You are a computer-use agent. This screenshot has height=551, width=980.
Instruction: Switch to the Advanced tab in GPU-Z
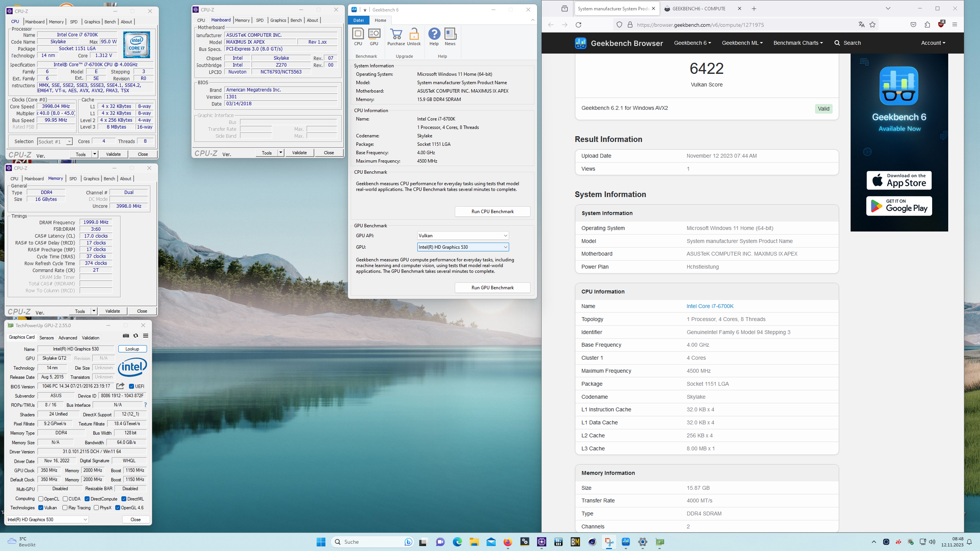[x=68, y=338]
